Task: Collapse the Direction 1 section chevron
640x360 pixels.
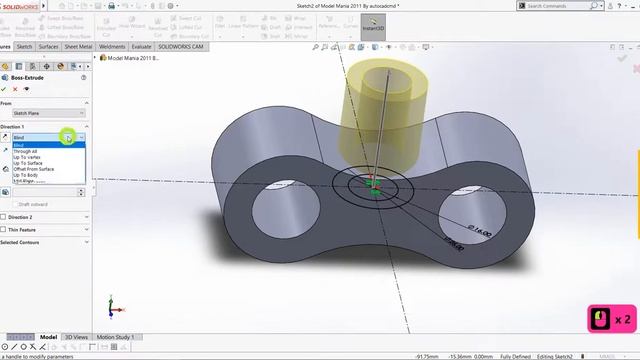Action: click(x=87, y=127)
